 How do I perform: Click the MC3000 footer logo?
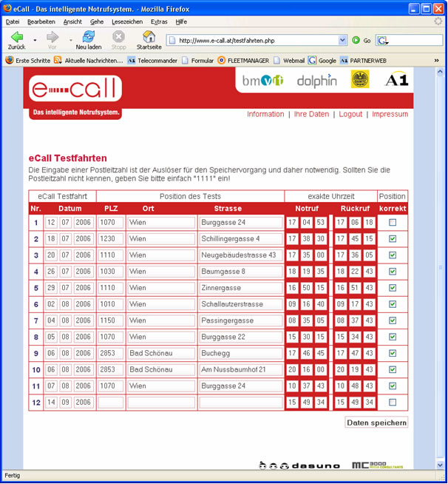click(377, 465)
